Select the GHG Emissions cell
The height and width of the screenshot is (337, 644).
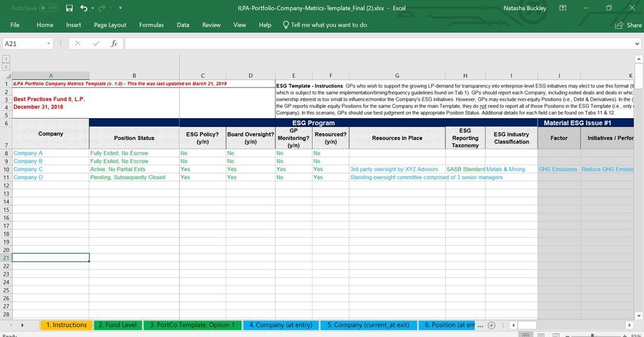(559, 169)
